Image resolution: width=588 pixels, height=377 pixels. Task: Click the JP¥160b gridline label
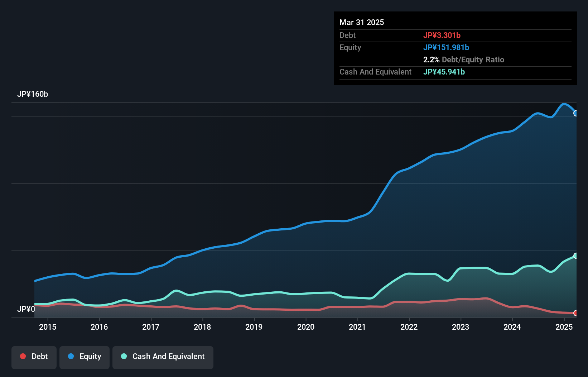point(33,94)
